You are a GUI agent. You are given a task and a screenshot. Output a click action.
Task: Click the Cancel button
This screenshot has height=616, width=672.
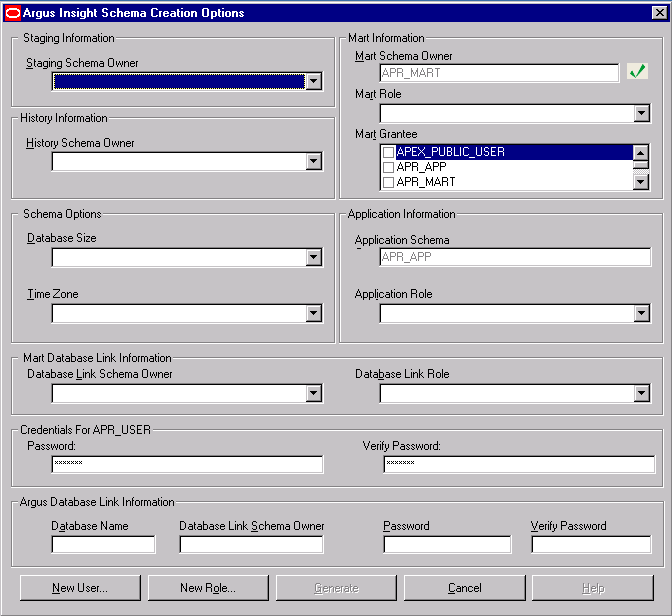(x=465, y=588)
